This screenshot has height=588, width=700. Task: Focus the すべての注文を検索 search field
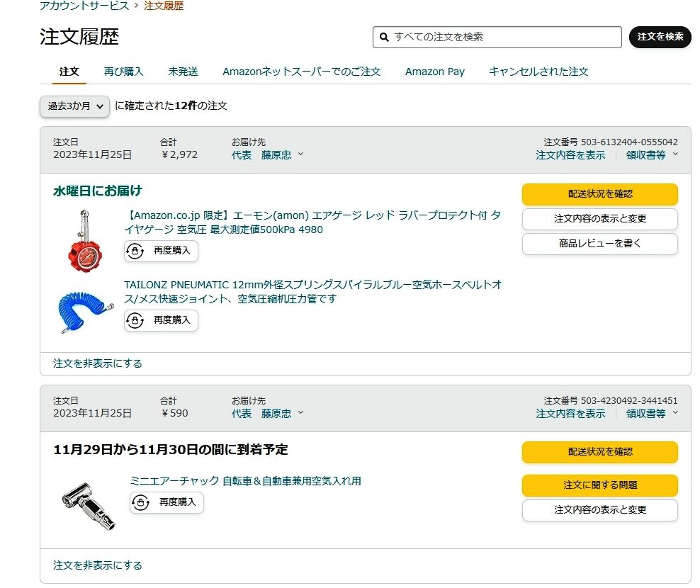pyautogui.click(x=497, y=37)
